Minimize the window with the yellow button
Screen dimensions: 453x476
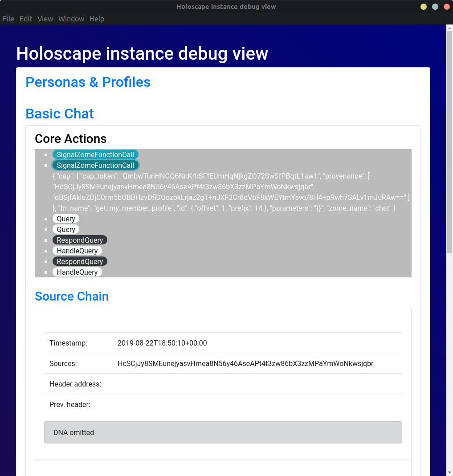[x=424, y=7]
